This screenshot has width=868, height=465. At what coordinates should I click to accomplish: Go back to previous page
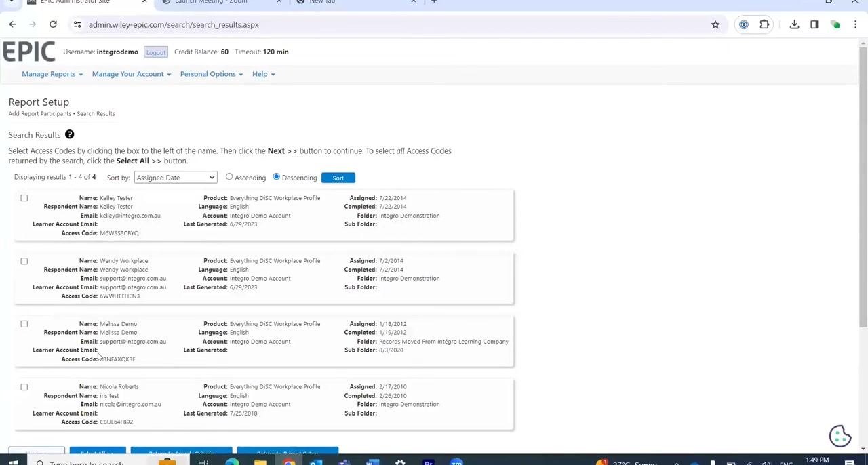[12, 24]
